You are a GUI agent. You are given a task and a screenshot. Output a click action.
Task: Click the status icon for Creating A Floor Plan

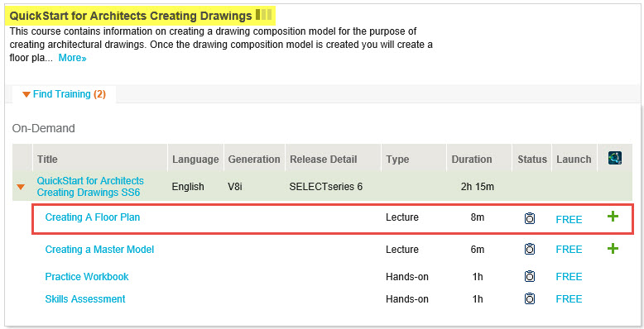(x=530, y=218)
